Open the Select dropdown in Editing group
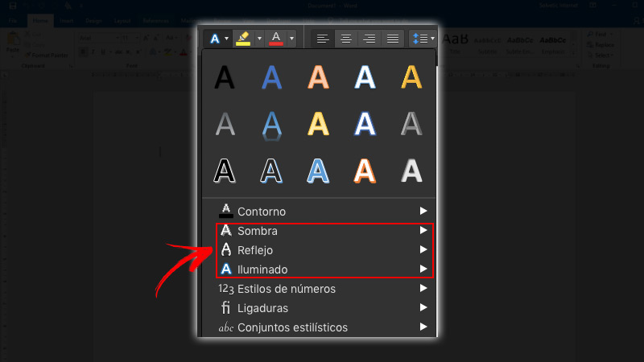This screenshot has width=644, height=362. click(x=603, y=55)
